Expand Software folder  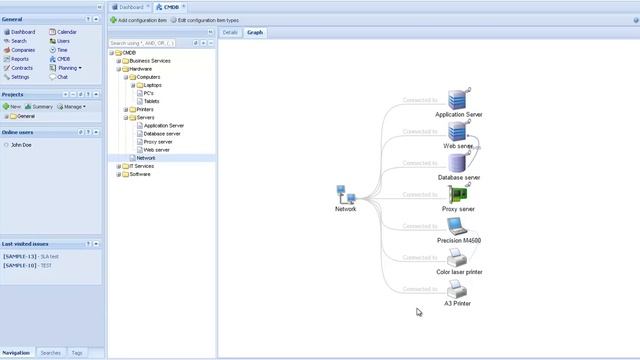[x=119, y=174]
